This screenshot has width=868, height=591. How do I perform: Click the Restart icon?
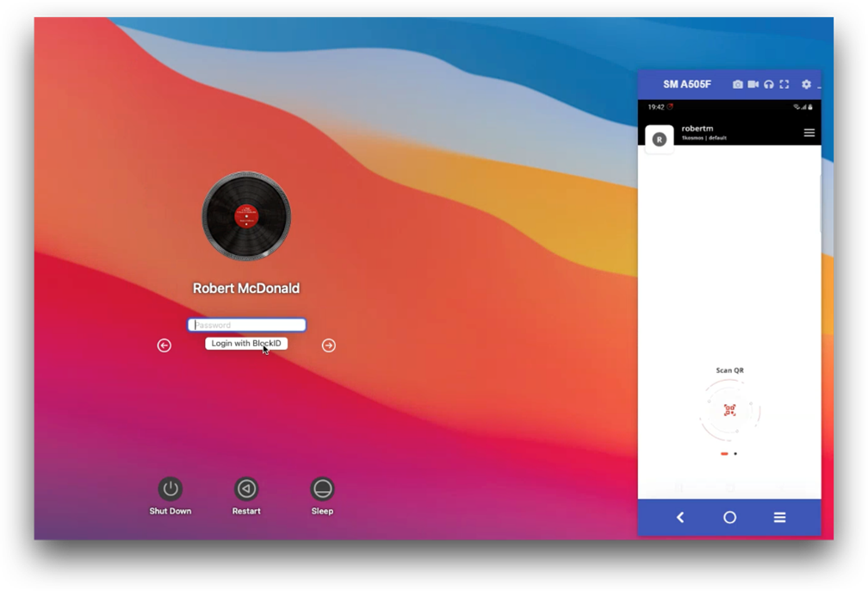pos(246,488)
